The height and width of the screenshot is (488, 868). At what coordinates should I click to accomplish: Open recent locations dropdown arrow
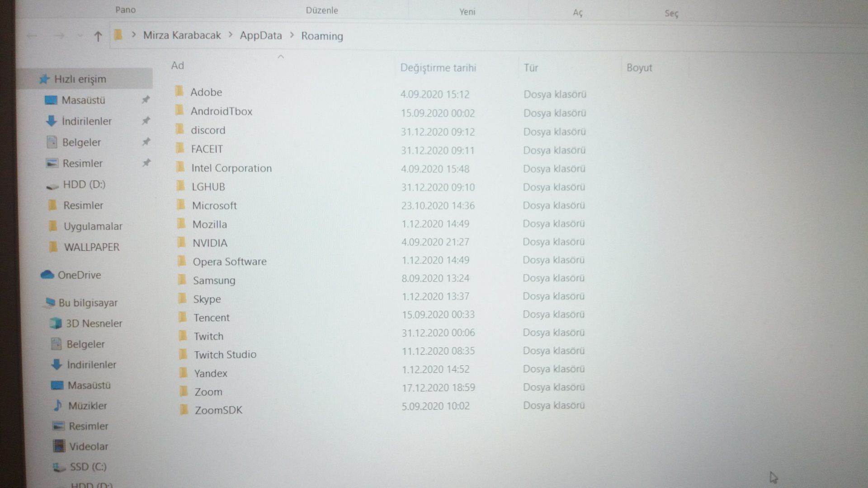point(80,36)
